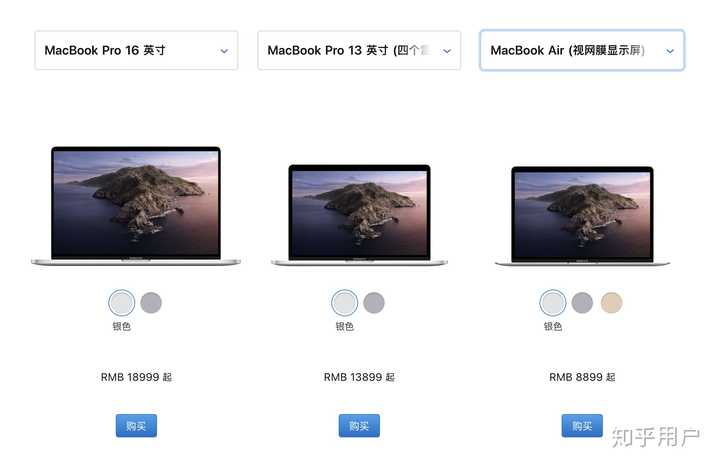Select silver color for MacBook Pro 16

point(122,303)
